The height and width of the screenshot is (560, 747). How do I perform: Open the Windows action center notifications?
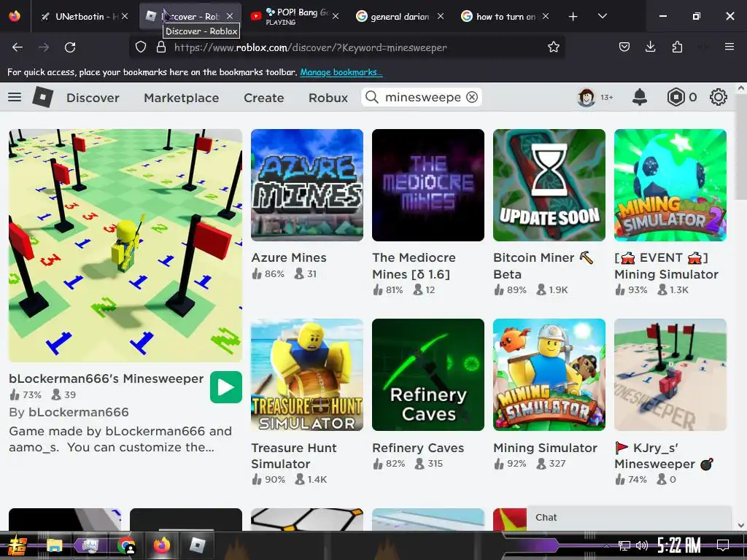(723, 545)
